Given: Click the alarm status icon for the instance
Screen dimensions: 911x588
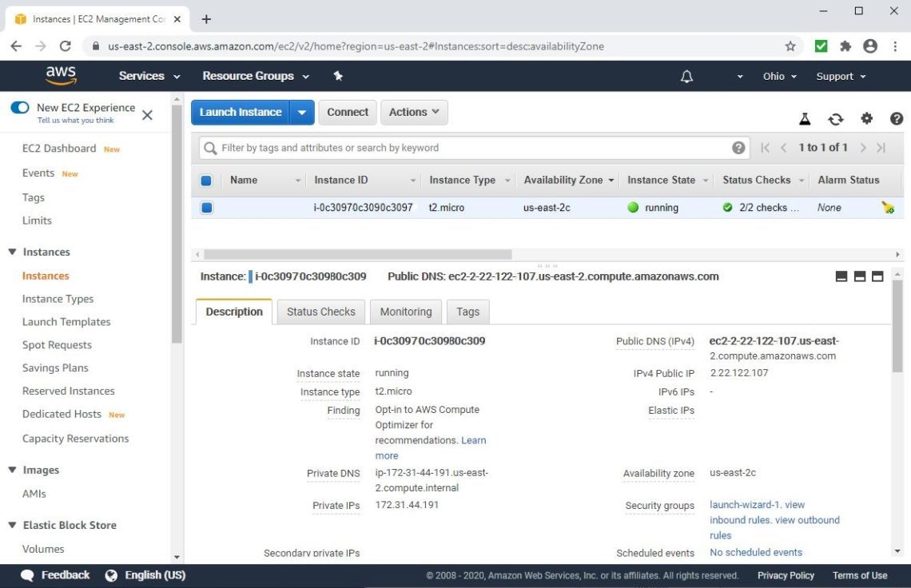Looking at the screenshot, I should coord(887,208).
